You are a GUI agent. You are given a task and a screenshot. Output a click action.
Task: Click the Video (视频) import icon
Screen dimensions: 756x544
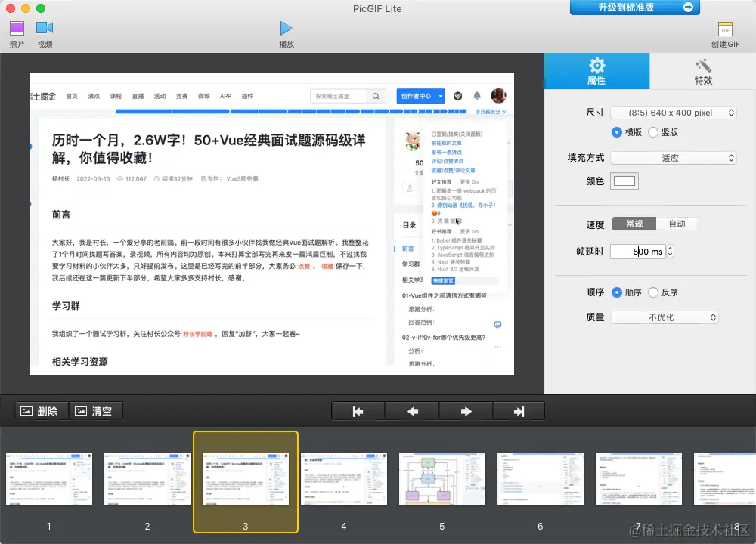pos(45,28)
